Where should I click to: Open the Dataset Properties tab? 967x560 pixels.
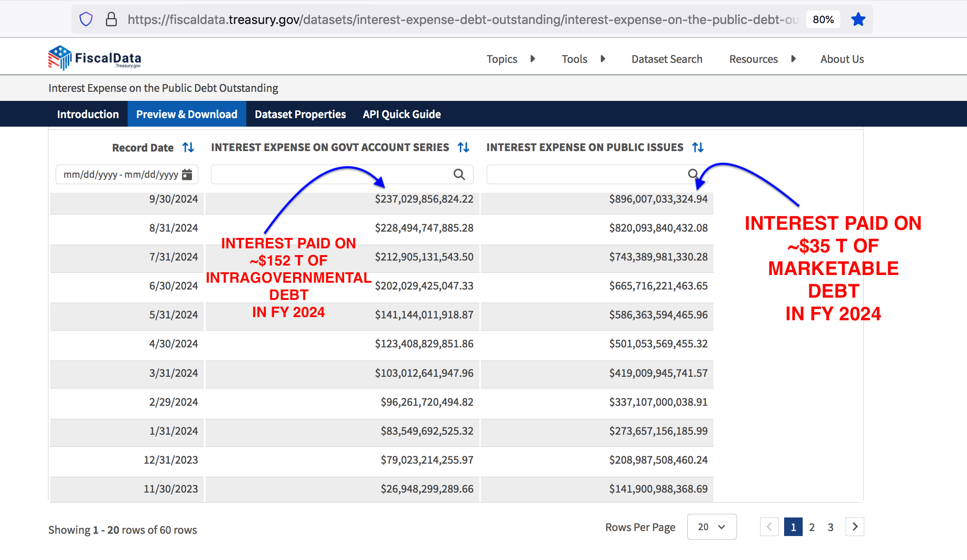[300, 114]
